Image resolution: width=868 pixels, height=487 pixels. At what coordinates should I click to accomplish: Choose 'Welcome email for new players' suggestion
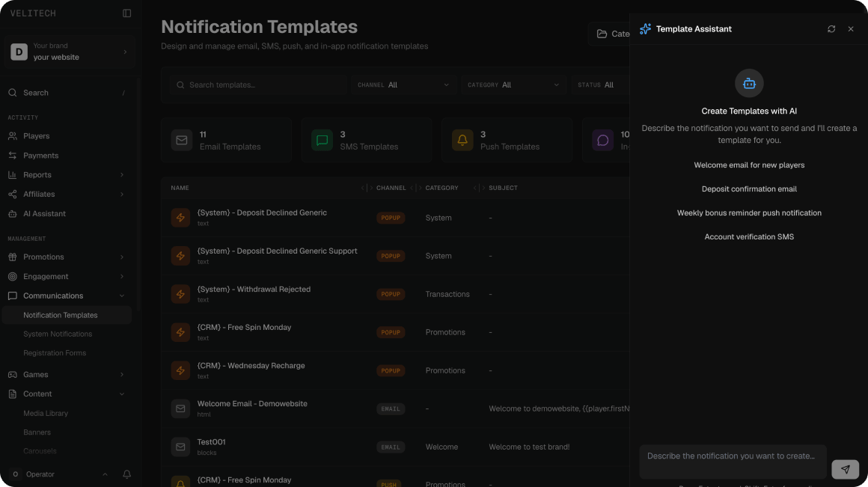[749, 165]
